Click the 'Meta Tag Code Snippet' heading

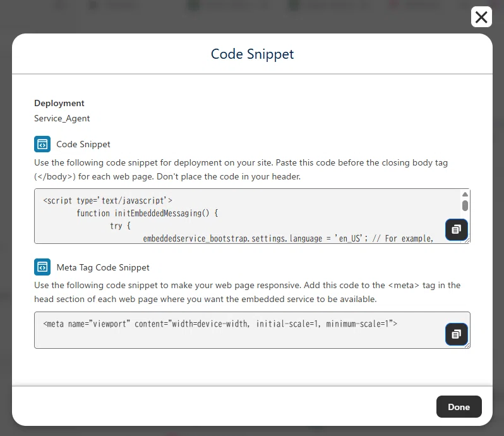pos(103,267)
